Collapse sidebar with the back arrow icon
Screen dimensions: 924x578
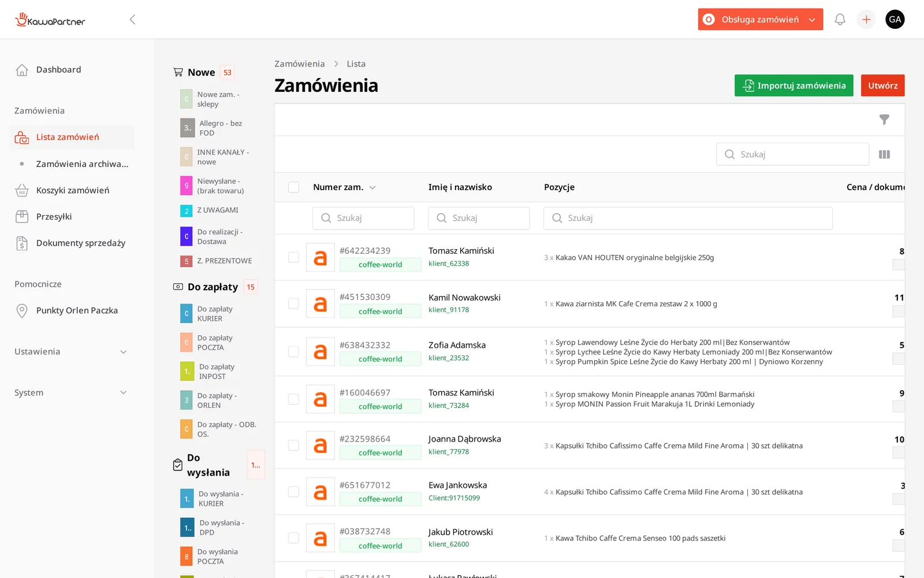point(132,20)
